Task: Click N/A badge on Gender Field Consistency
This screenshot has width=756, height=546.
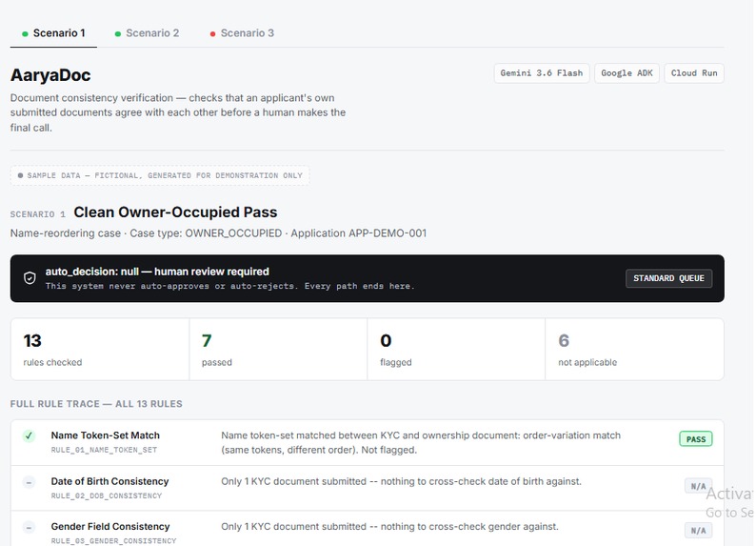Action: 698,531
